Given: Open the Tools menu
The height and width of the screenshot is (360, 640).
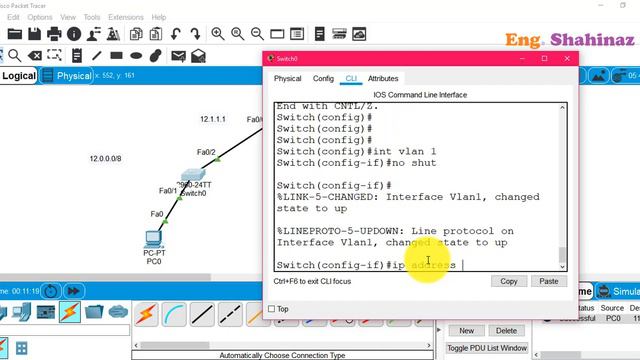Looking at the screenshot, I should tap(92, 17).
